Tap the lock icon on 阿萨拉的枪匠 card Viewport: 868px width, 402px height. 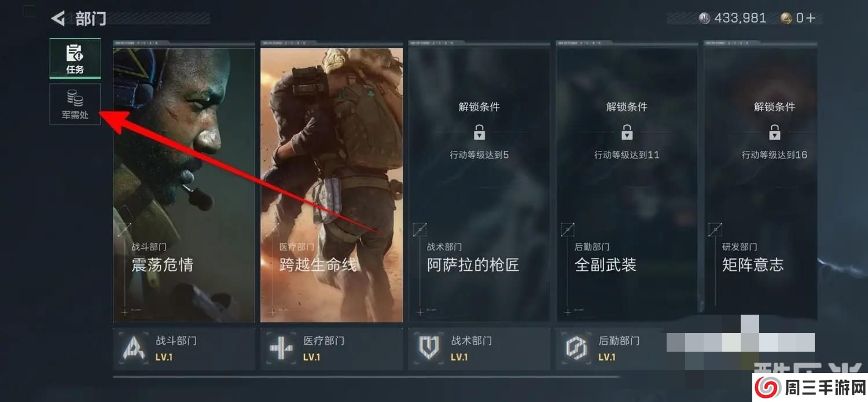tap(479, 132)
